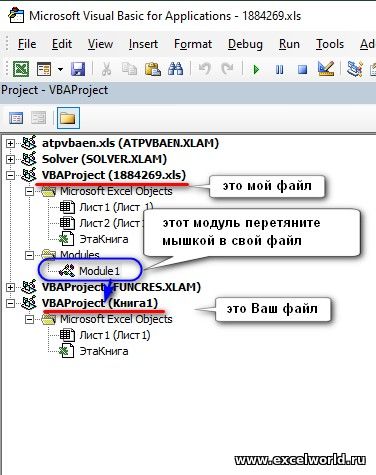Toggle Design Mode icon
The image size is (376, 475).
coord(326,69)
